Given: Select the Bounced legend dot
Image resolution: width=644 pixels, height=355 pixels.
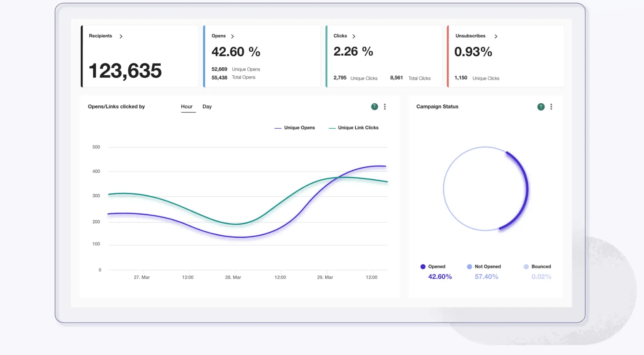Looking at the screenshot, I should (526, 266).
